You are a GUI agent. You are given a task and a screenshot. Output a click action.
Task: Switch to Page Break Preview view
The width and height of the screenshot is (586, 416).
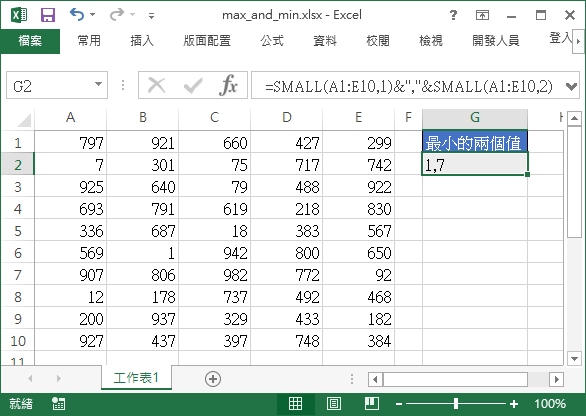372,404
